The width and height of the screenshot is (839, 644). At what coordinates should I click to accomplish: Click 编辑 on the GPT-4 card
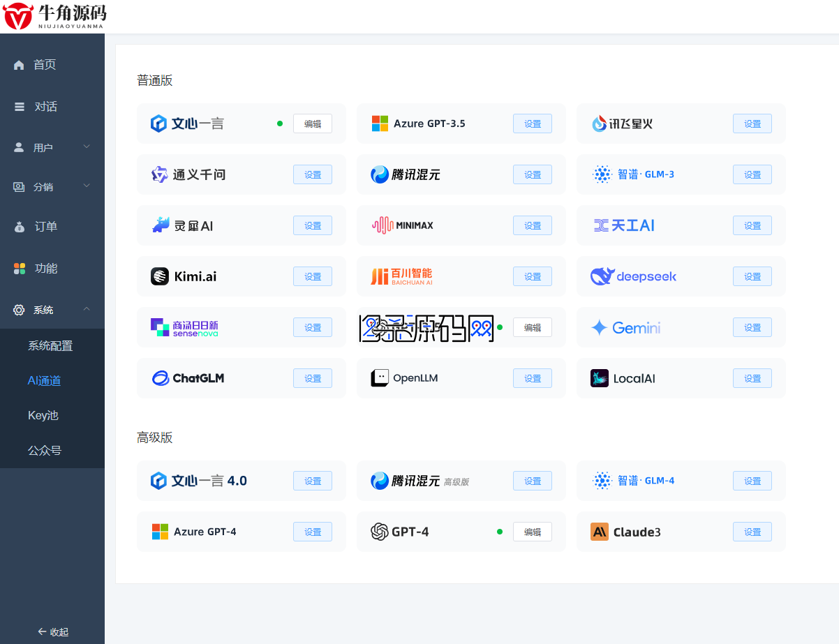tap(533, 532)
